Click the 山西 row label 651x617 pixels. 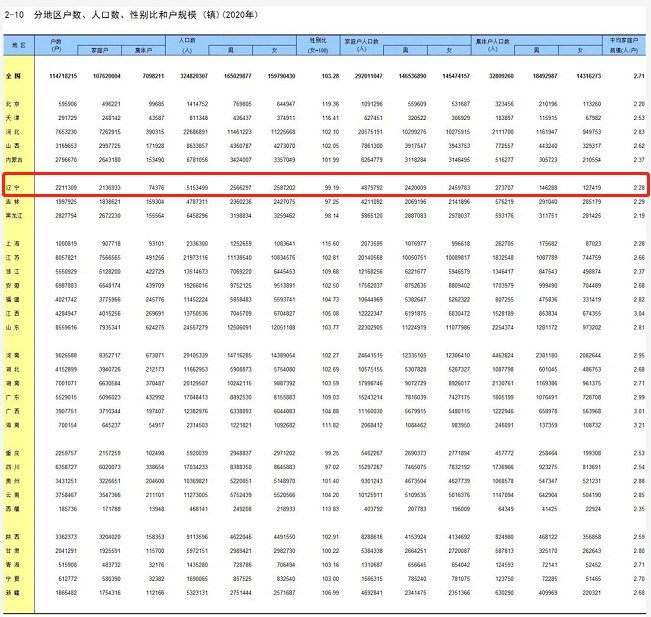[13, 146]
